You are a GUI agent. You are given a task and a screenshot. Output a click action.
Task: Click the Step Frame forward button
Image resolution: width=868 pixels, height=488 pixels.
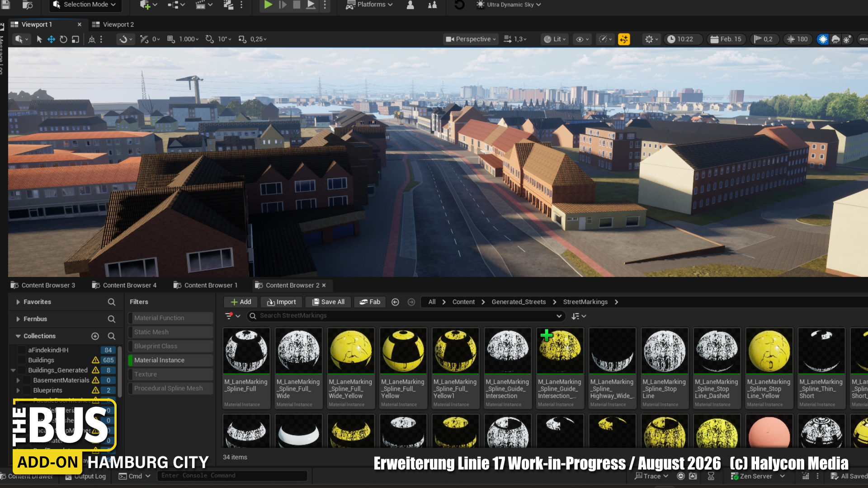283,5
